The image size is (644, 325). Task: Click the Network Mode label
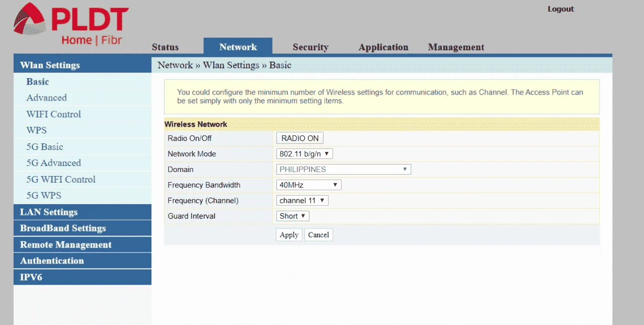coord(192,153)
